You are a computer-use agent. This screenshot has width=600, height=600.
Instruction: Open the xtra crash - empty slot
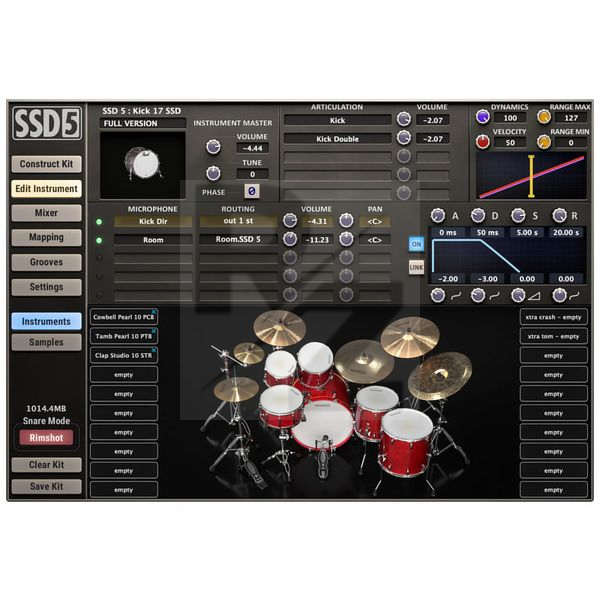click(553, 317)
